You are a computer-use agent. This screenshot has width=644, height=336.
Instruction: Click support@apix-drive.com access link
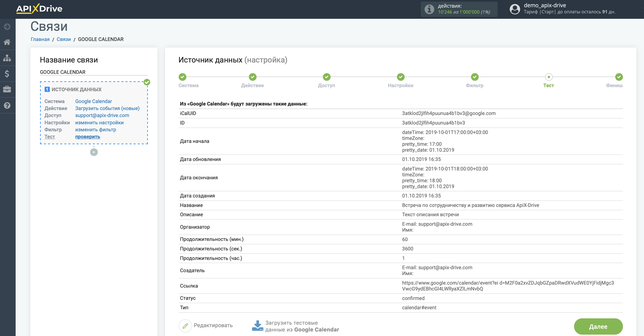(x=102, y=115)
